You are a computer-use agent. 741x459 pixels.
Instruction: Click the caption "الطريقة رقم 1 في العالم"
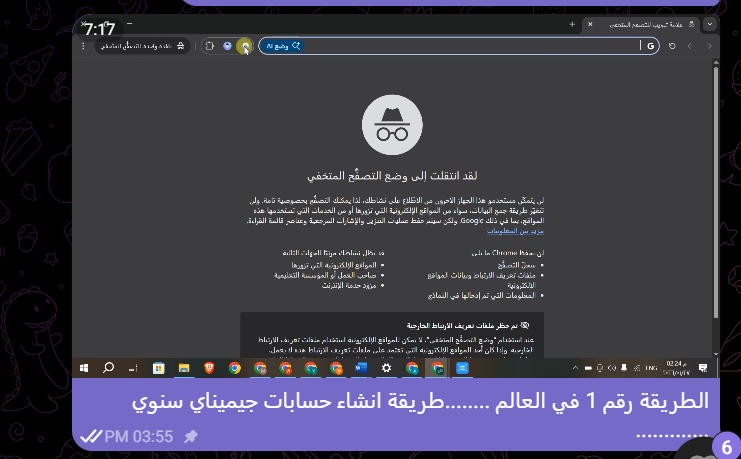click(602, 401)
